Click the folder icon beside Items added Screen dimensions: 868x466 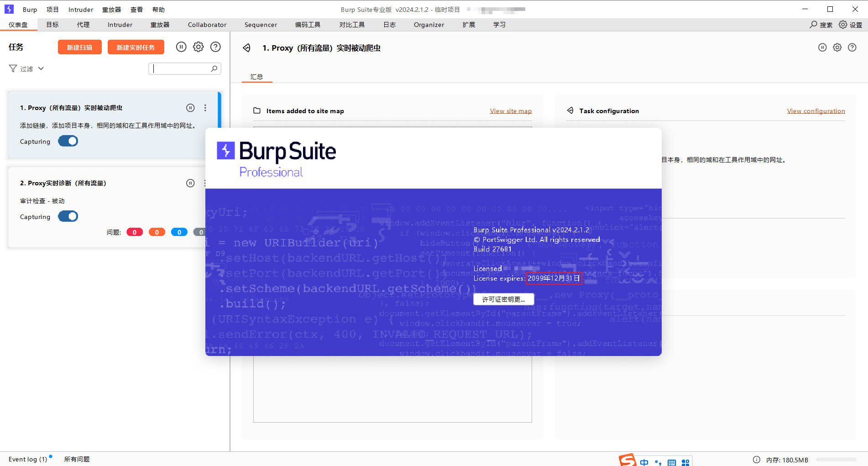257,110
